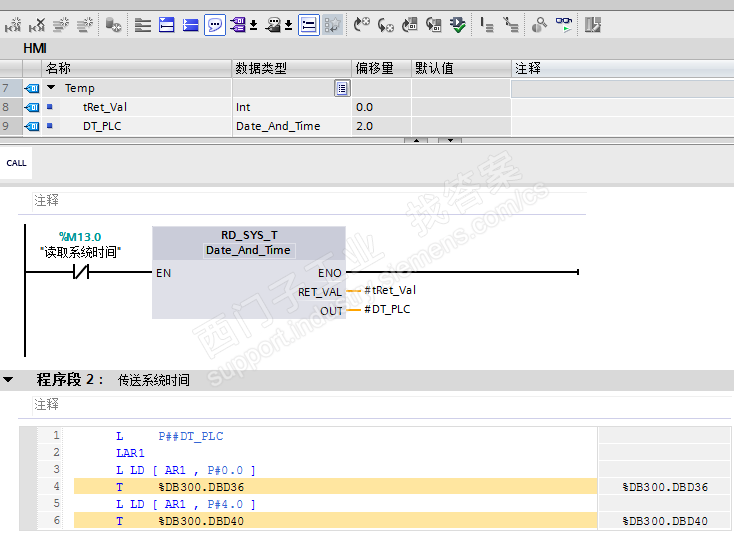Click the #DT_PLC output operand
Viewport: 734px width, 536px height.
[387, 309]
